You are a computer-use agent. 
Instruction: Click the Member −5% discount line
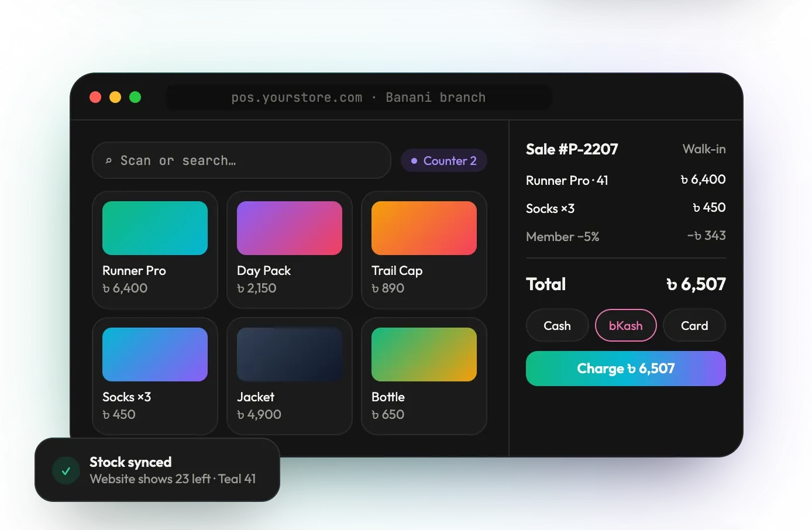coord(626,236)
